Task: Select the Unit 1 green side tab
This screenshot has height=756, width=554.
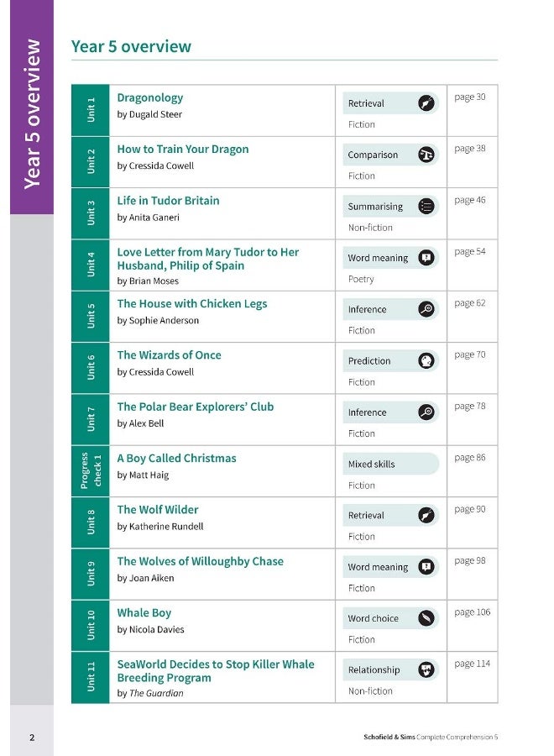Action: tap(91, 110)
